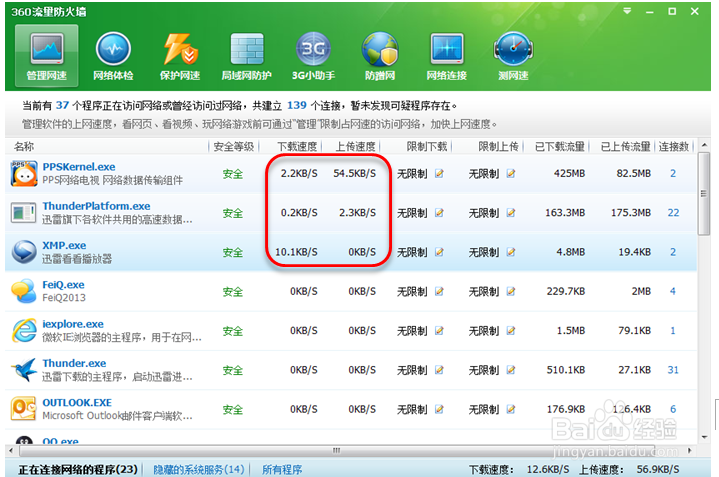Click the 229.7KB value for FeiQ.exe
The height and width of the screenshot is (477, 719).
pyautogui.click(x=566, y=291)
